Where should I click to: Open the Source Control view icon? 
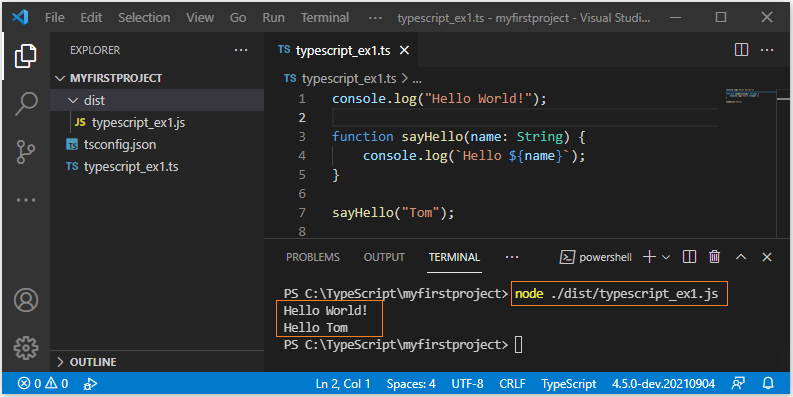click(x=26, y=152)
